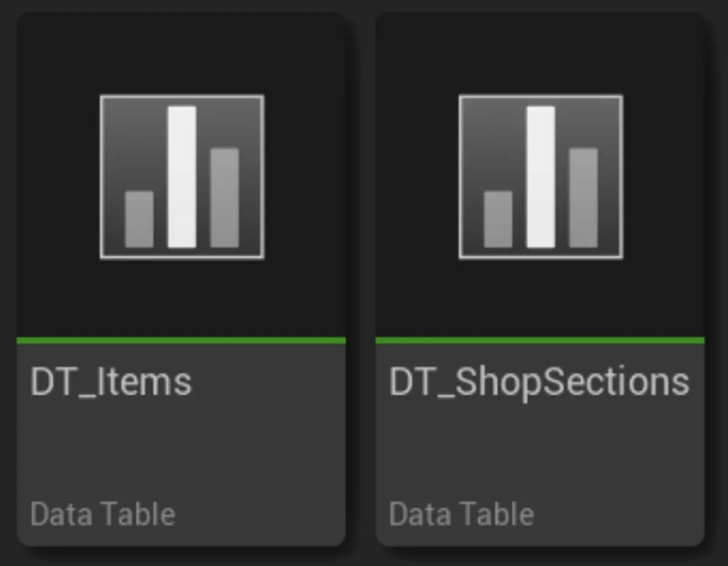Select the bar chart thumbnail of DT_Items
The height and width of the screenshot is (566, 728).
pyautogui.click(x=182, y=177)
